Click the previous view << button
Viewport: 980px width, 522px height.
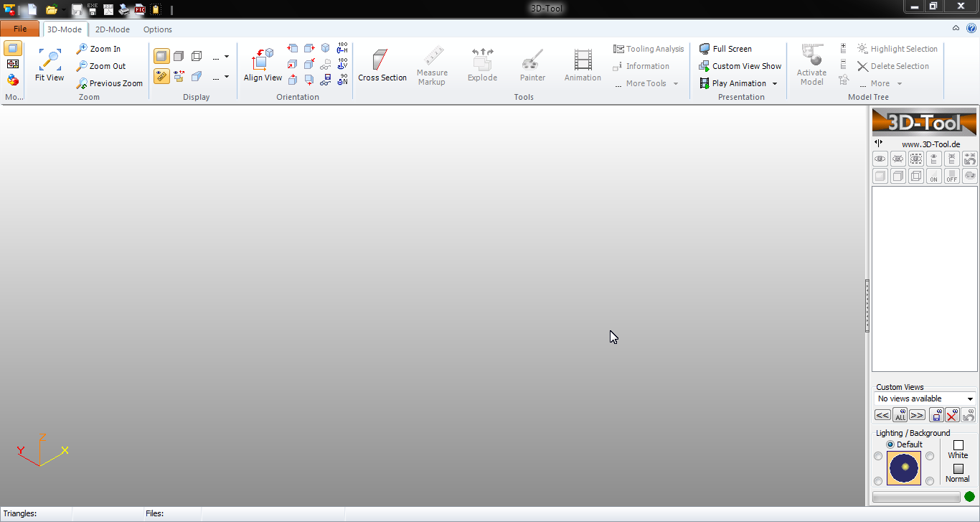click(x=882, y=415)
